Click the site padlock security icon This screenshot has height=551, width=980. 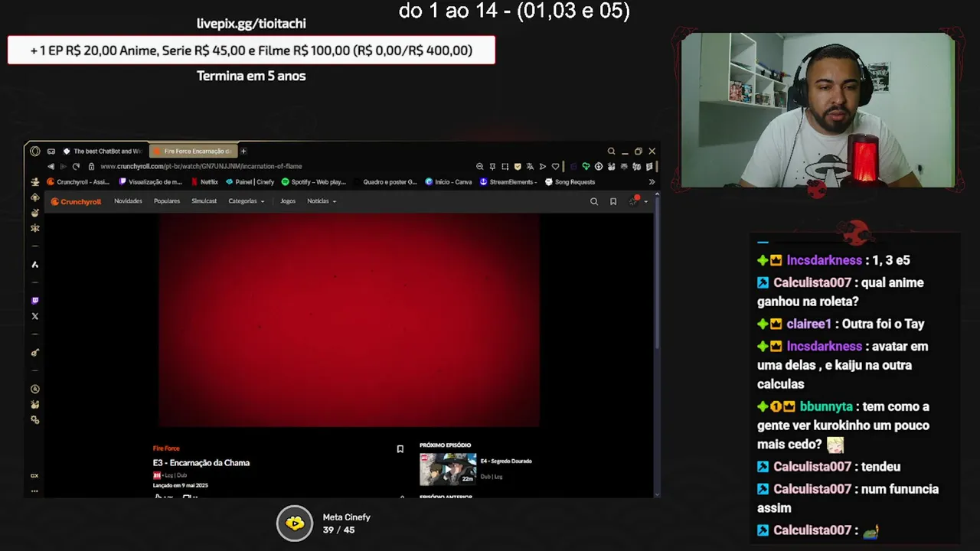tap(91, 166)
